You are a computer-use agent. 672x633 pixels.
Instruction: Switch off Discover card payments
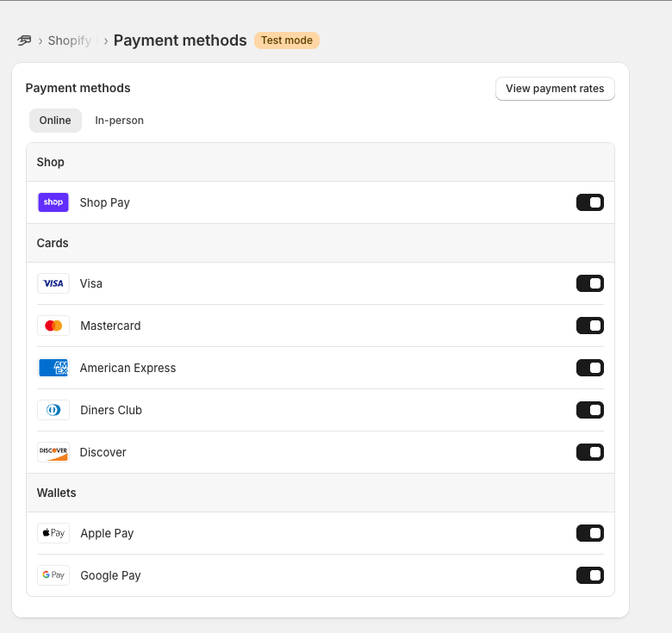[589, 452]
